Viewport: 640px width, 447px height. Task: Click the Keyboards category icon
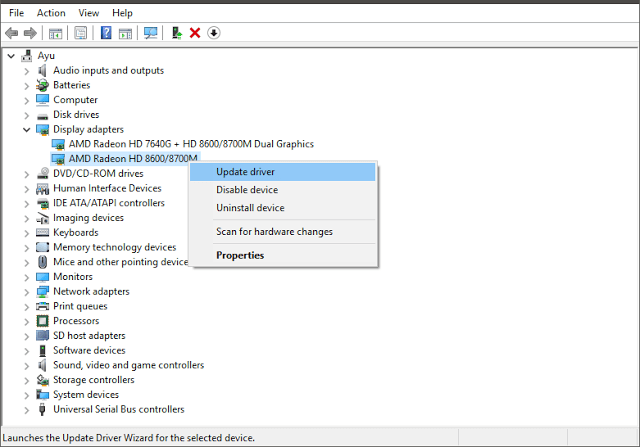(42, 232)
